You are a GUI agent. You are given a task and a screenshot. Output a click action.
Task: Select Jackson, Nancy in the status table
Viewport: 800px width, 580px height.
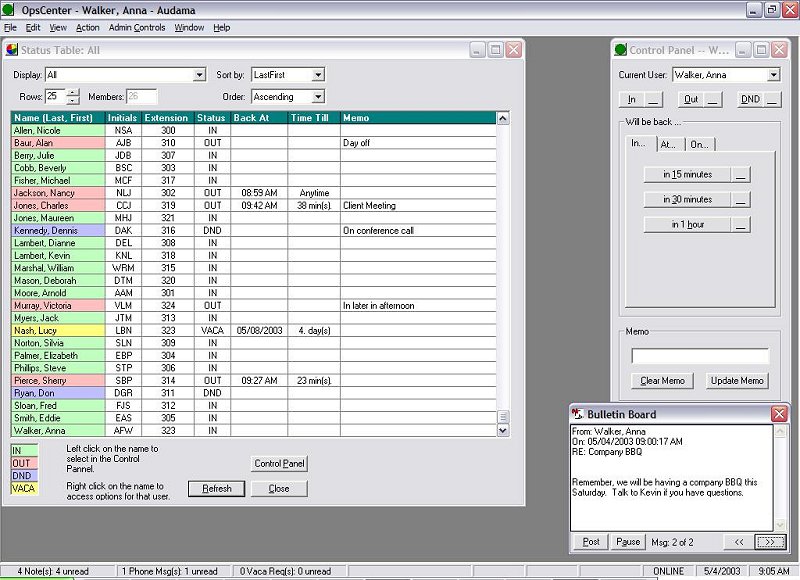tap(58, 193)
